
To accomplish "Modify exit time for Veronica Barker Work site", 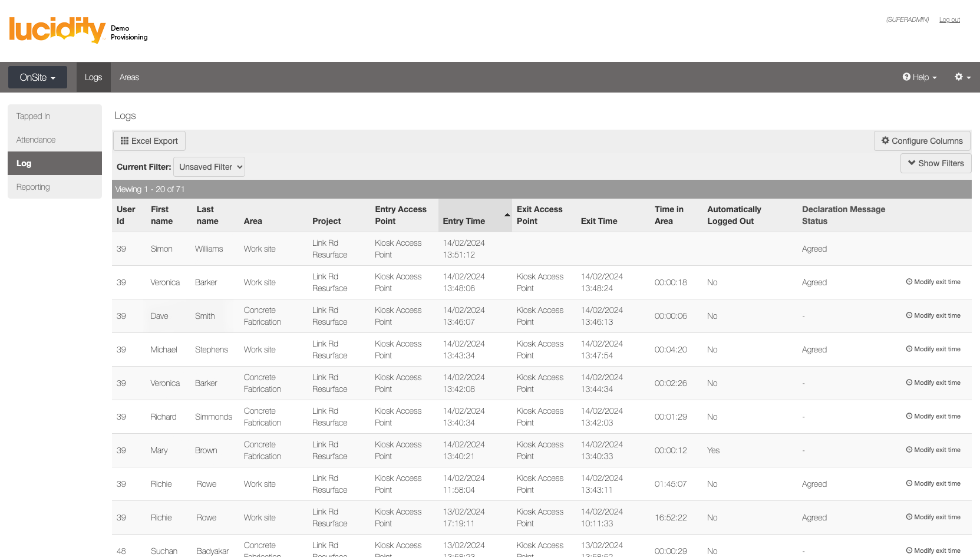I will pyautogui.click(x=933, y=282).
